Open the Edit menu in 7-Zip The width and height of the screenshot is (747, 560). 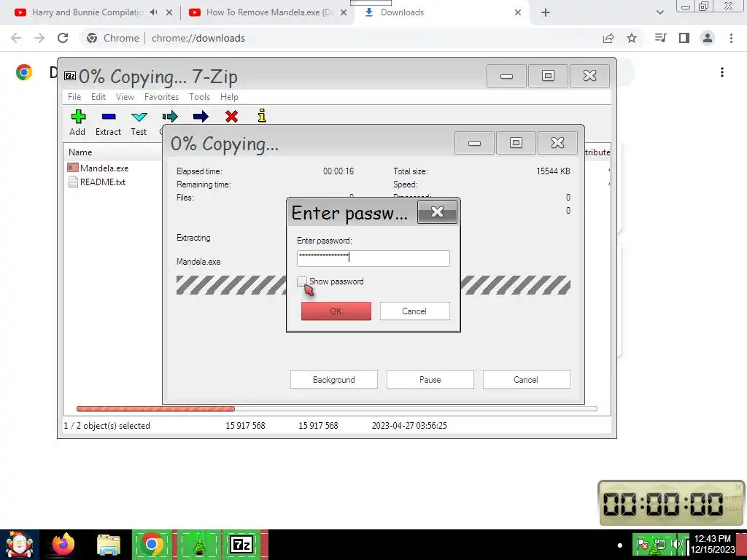98,97
